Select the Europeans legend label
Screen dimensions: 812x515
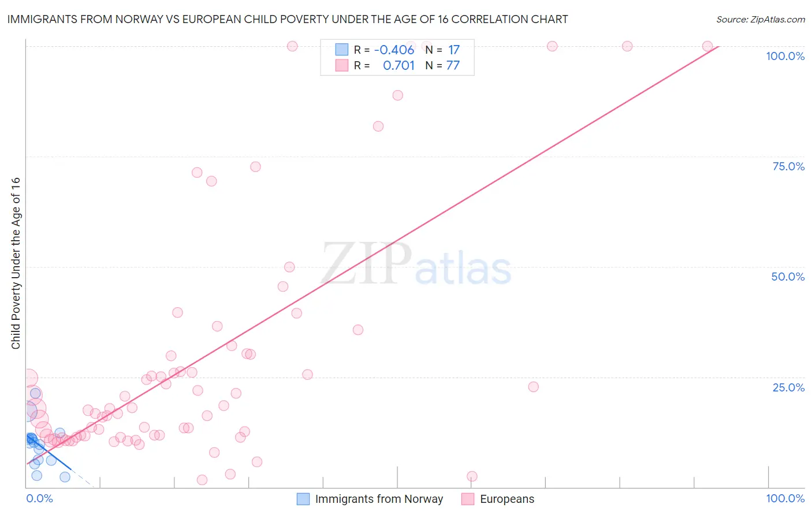(x=507, y=499)
